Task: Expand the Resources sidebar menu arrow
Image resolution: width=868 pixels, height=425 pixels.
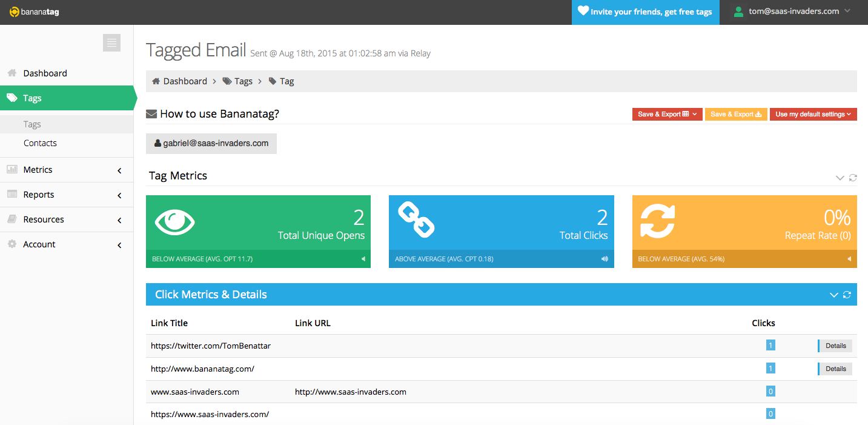Action: 119,220
